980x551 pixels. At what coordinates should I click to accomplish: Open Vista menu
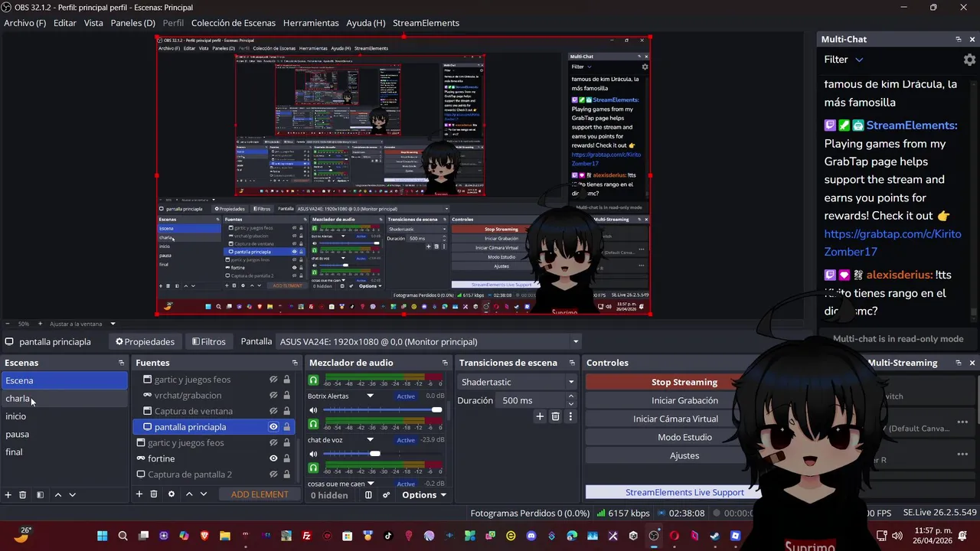93,23
